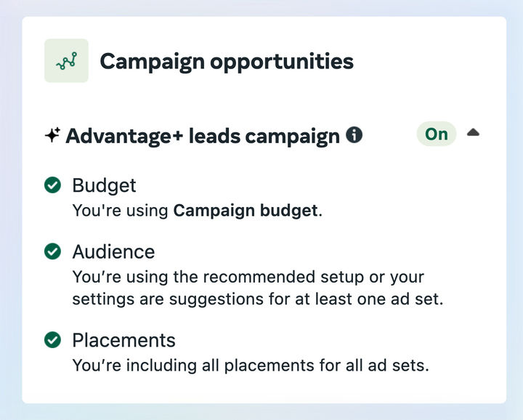Collapse the Advantage+ leads campaign section
The width and height of the screenshot is (523, 420).
[473, 133]
